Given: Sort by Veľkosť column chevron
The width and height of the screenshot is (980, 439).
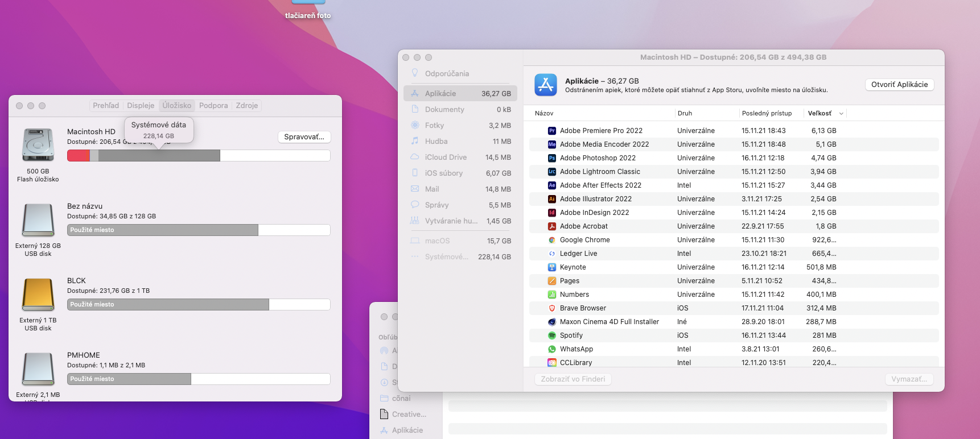Looking at the screenshot, I should 841,114.
